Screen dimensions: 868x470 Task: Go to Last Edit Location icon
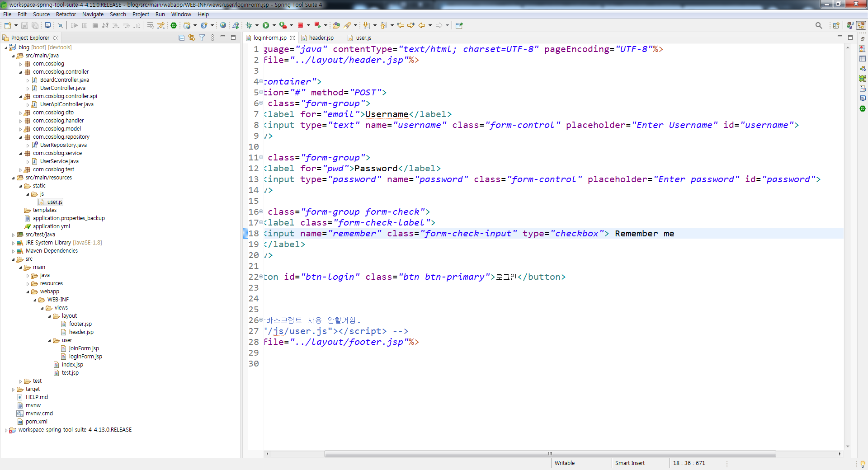pos(401,25)
